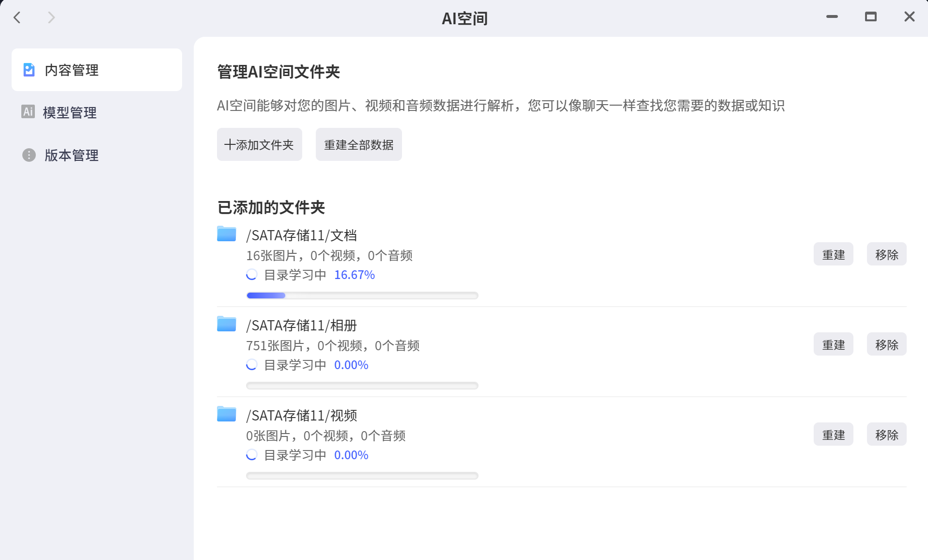Click the 模型管理 AI icon
The height and width of the screenshot is (560, 928).
[28, 112]
